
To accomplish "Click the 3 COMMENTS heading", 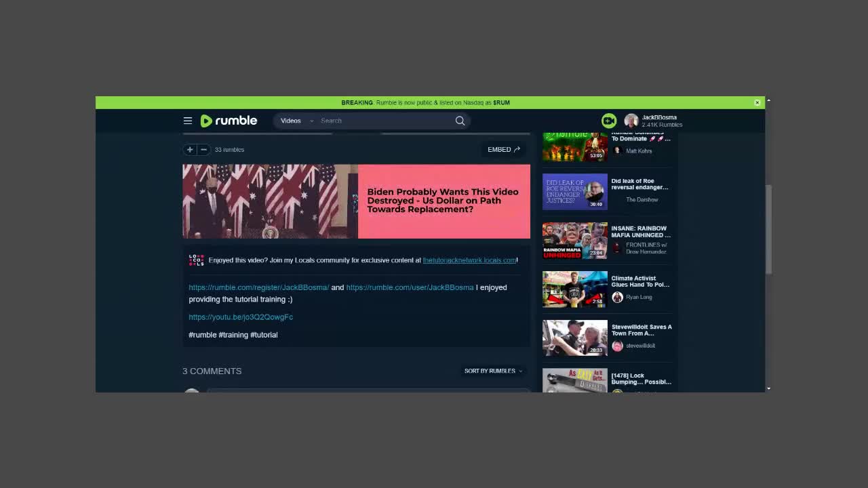I will coord(212,371).
